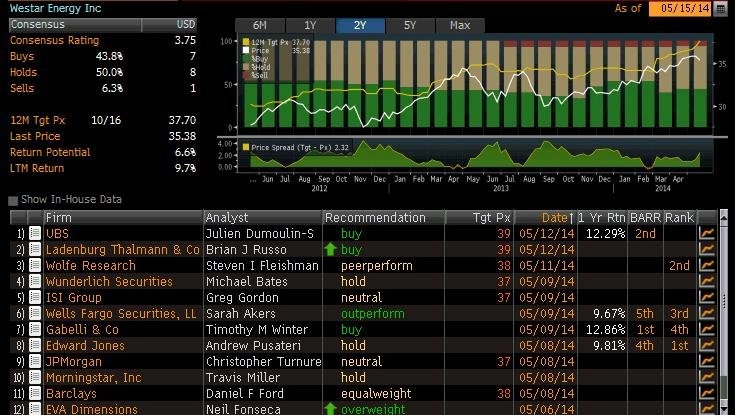735x415 pixels.
Task: Click yellow 12M Tgt Px legend swatch
Action: click(246, 42)
